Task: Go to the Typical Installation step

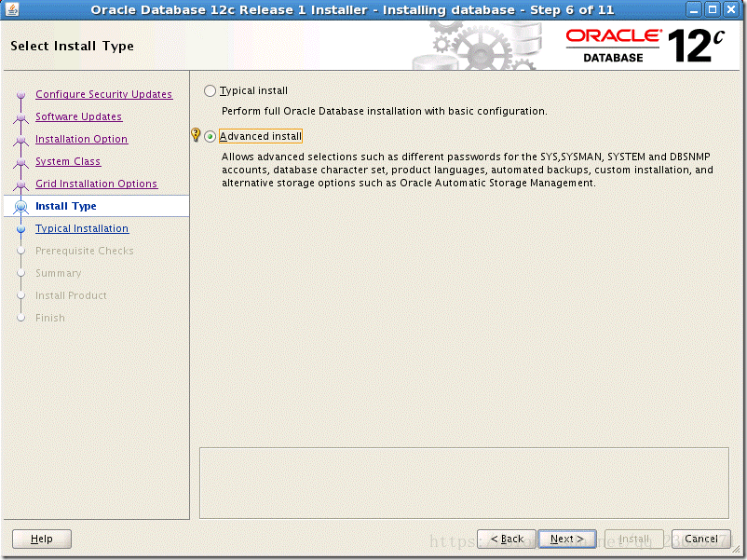Action: (82, 229)
